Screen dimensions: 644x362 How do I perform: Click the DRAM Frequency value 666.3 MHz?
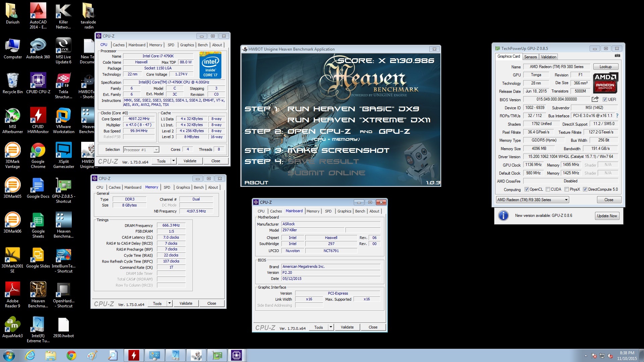point(171,226)
